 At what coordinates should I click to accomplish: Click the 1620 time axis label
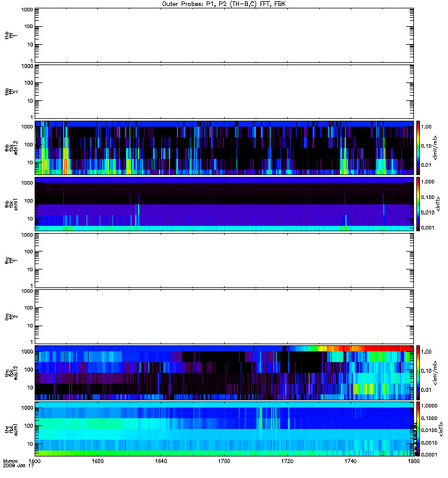tap(97, 461)
